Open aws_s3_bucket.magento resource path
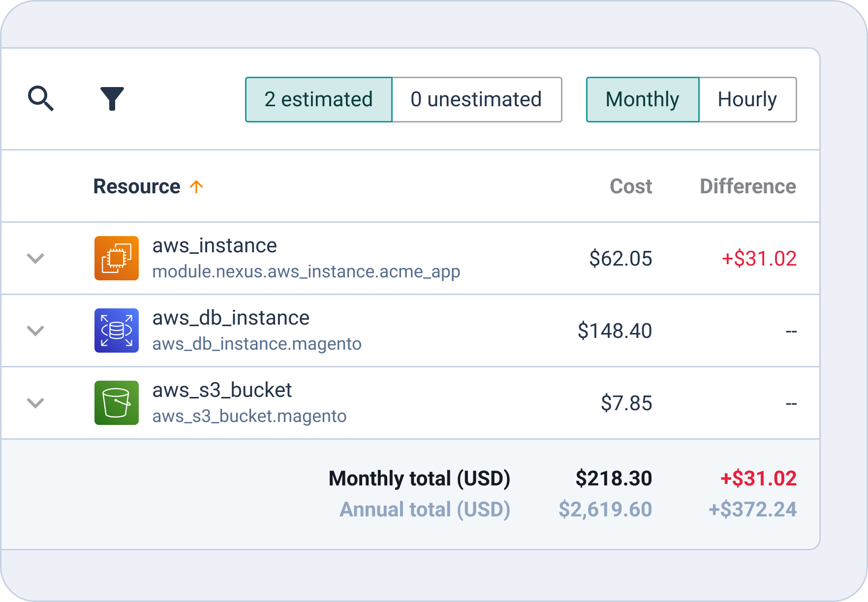868x602 pixels. (x=249, y=416)
